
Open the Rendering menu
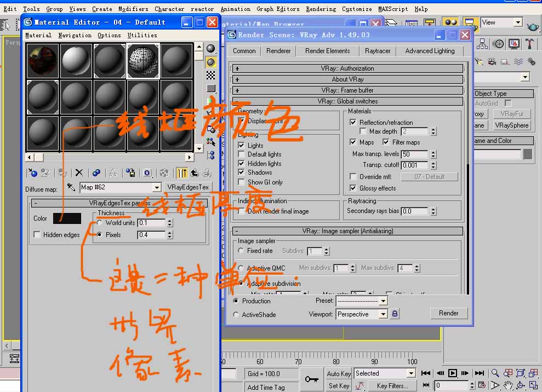(321, 9)
